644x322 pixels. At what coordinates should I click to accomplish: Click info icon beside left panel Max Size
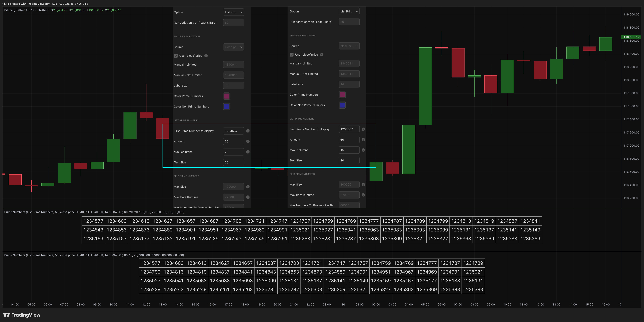248,187
